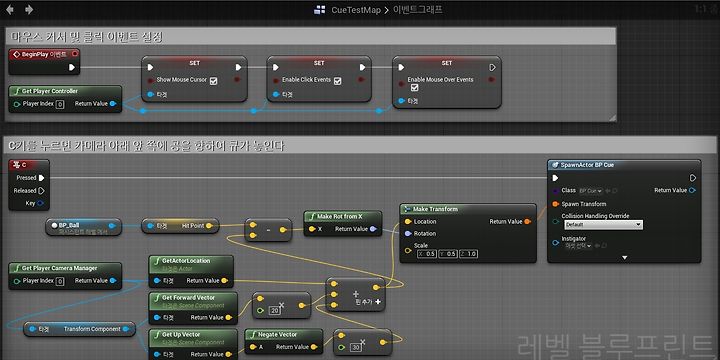This screenshot has width=720, height=360.
Task: Select the vector subtract node
Action: [x=268, y=231]
